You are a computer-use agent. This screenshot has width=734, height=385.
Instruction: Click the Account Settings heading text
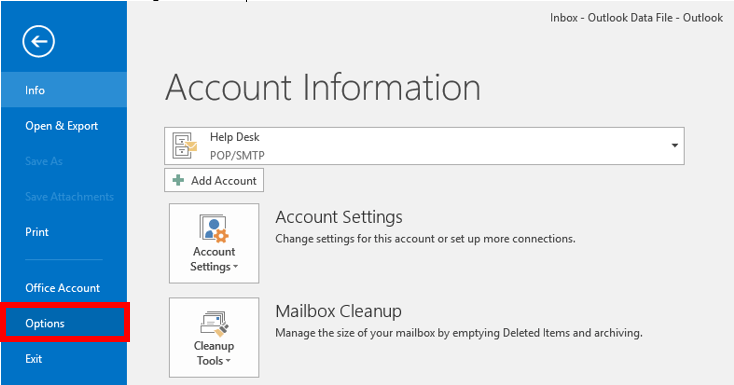point(339,218)
